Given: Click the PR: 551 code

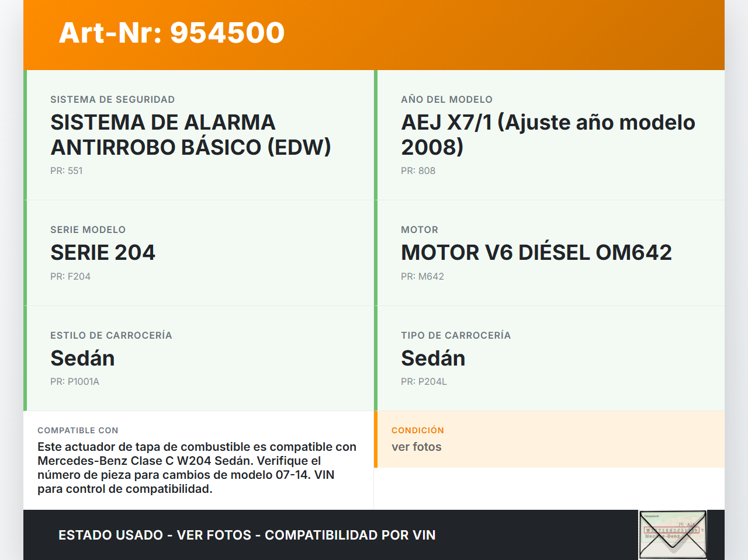Looking at the screenshot, I should (67, 171).
